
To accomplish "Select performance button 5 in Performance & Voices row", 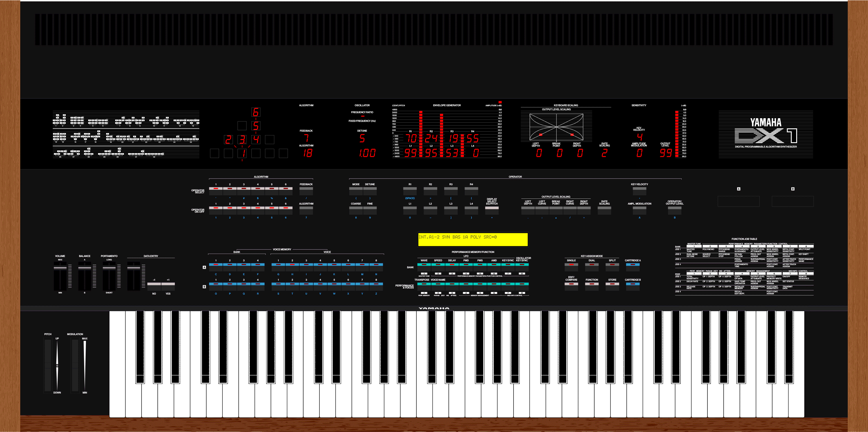I will coord(480,286).
